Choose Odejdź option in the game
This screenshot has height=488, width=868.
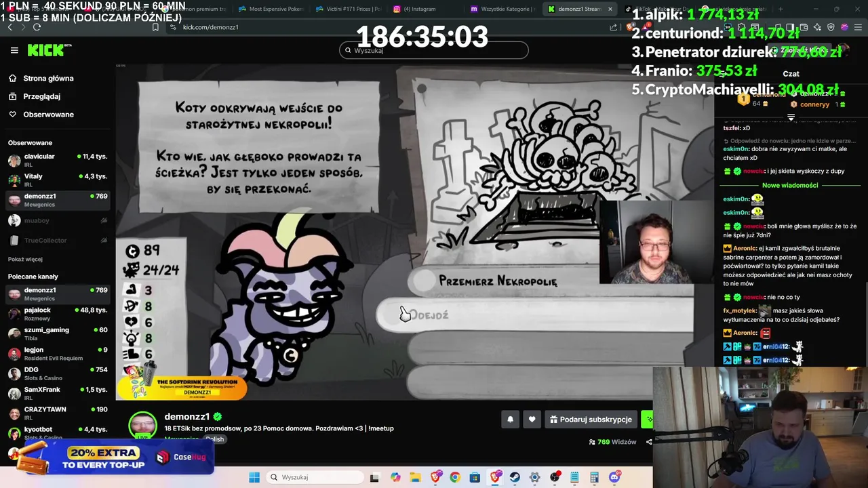[536, 315]
